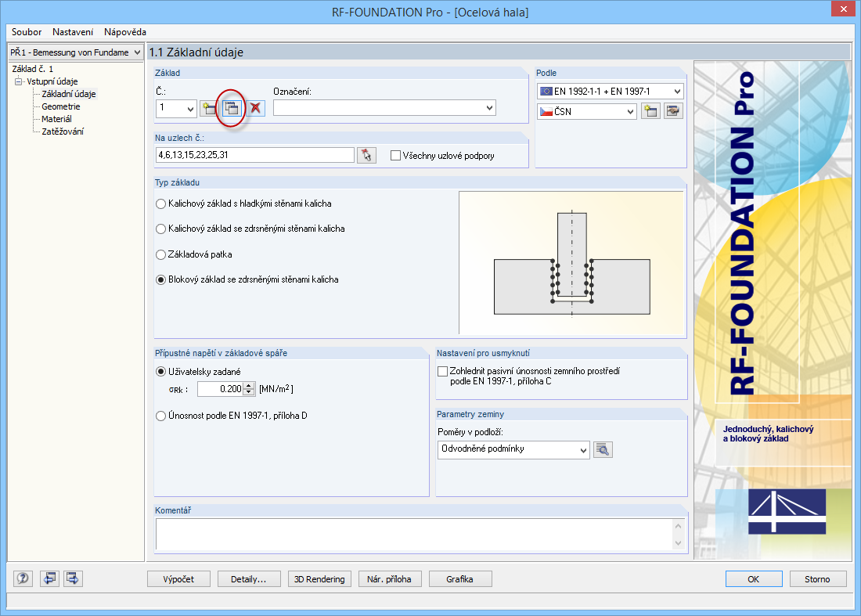Select Základová patka radio button

click(x=161, y=254)
